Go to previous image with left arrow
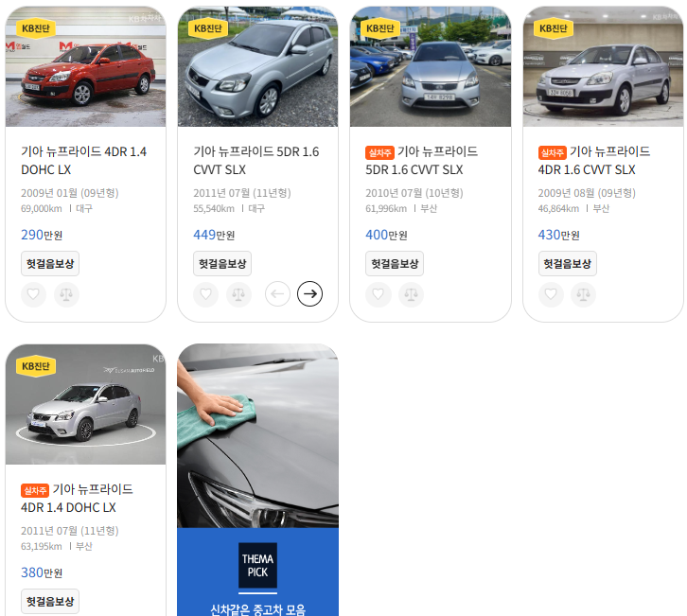 pyautogui.click(x=277, y=294)
